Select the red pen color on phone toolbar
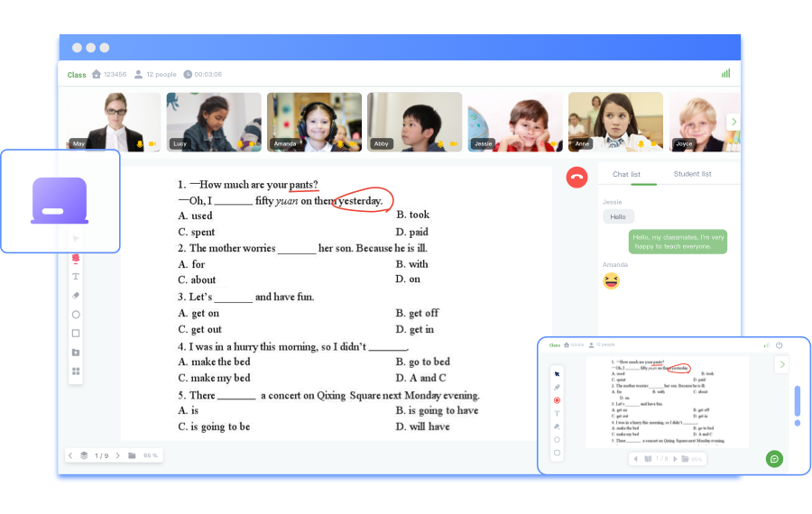 tap(557, 399)
